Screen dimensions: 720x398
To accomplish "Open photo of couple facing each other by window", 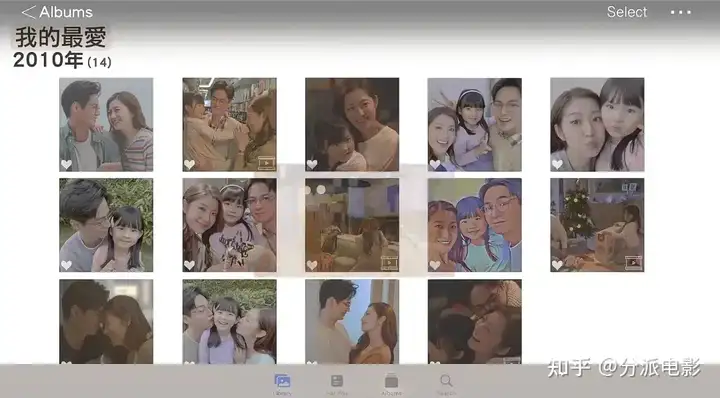I will coord(352,322).
